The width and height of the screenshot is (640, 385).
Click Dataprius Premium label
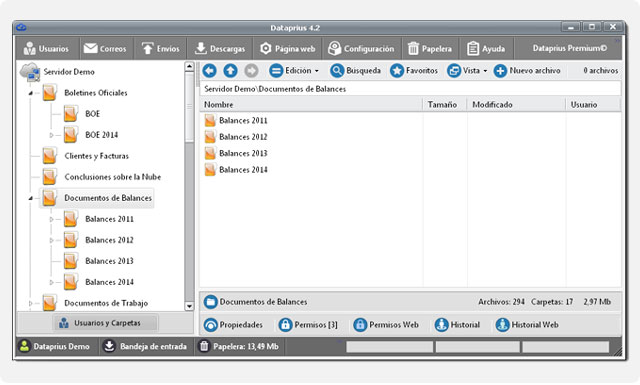coord(569,48)
